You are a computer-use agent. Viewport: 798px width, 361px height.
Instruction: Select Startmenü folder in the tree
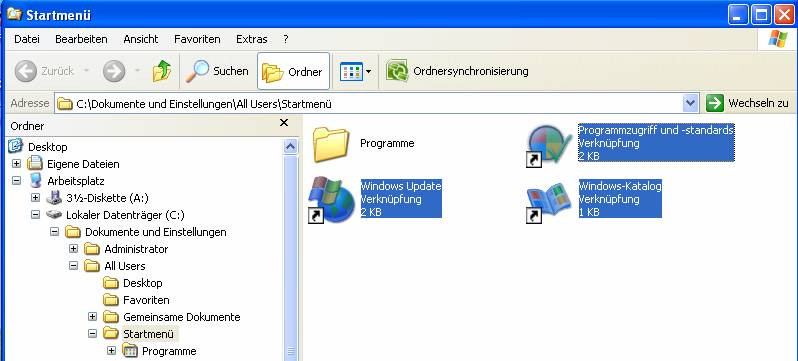[x=148, y=334]
